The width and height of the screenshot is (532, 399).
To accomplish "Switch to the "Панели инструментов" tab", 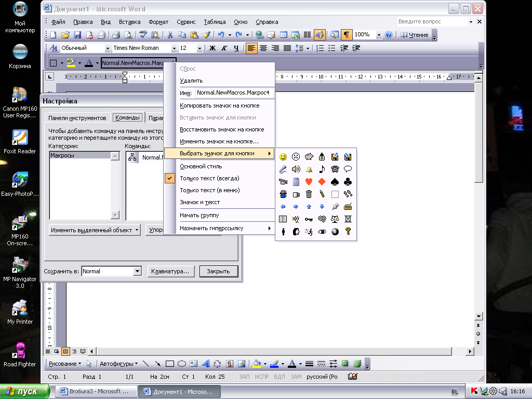I will coord(77,118).
